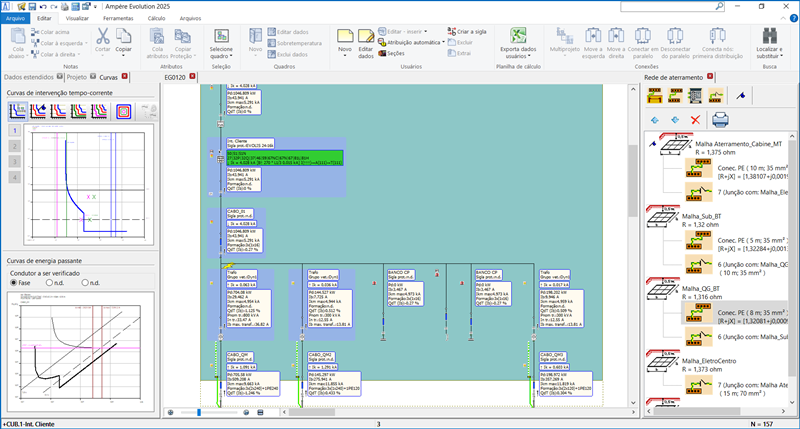Open the Copiar Proteção dropdown

coord(183,53)
